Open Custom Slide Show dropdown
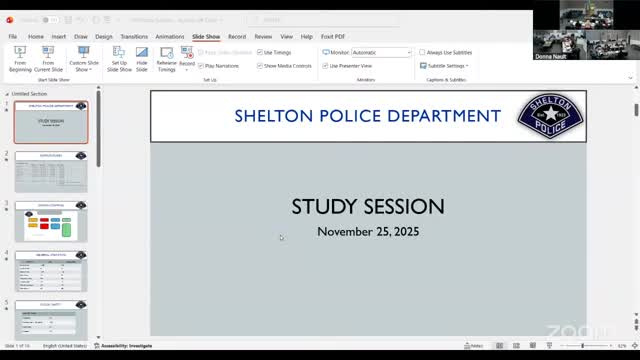The height and width of the screenshot is (360, 640). (84, 59)
